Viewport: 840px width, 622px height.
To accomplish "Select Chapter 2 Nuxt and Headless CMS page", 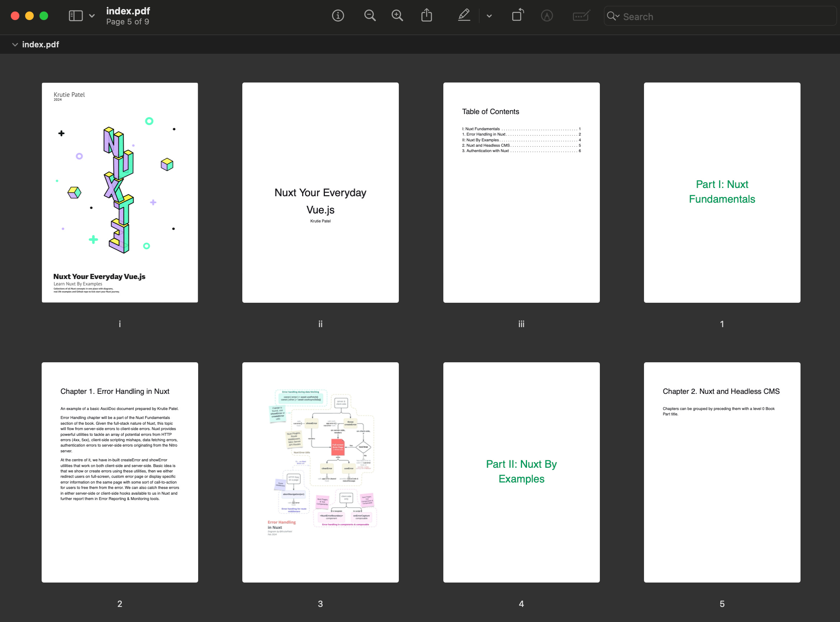I will 722,472.
